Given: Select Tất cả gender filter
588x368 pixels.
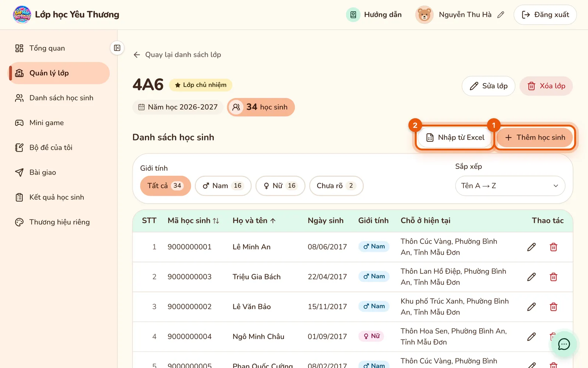Looking at the screenshot, I should 165,186.
